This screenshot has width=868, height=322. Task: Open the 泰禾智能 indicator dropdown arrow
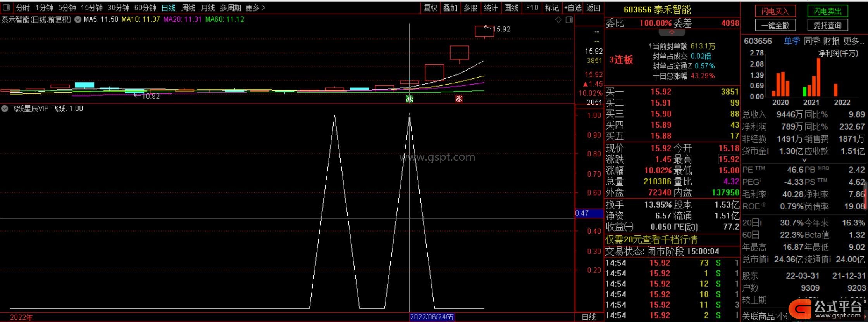(78, 19)
